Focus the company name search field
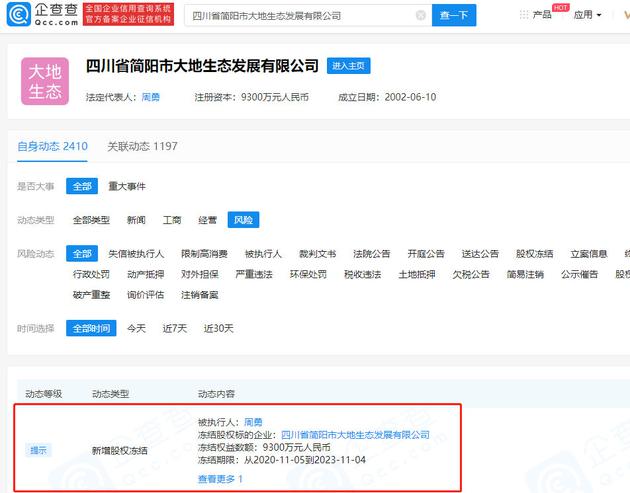630x493 pixels. click(300, 16)
